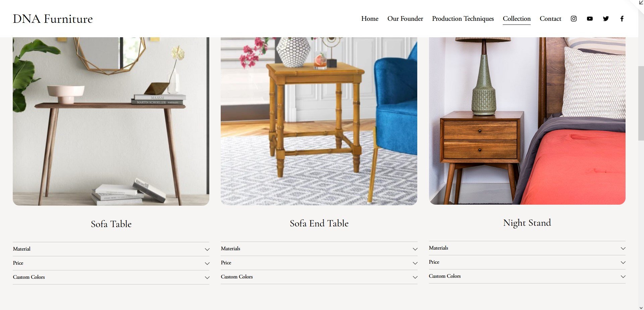This screenshot has height=310, width=644.
Task: Expand Sofa End Table Materials section
Action: coord(319,249)
